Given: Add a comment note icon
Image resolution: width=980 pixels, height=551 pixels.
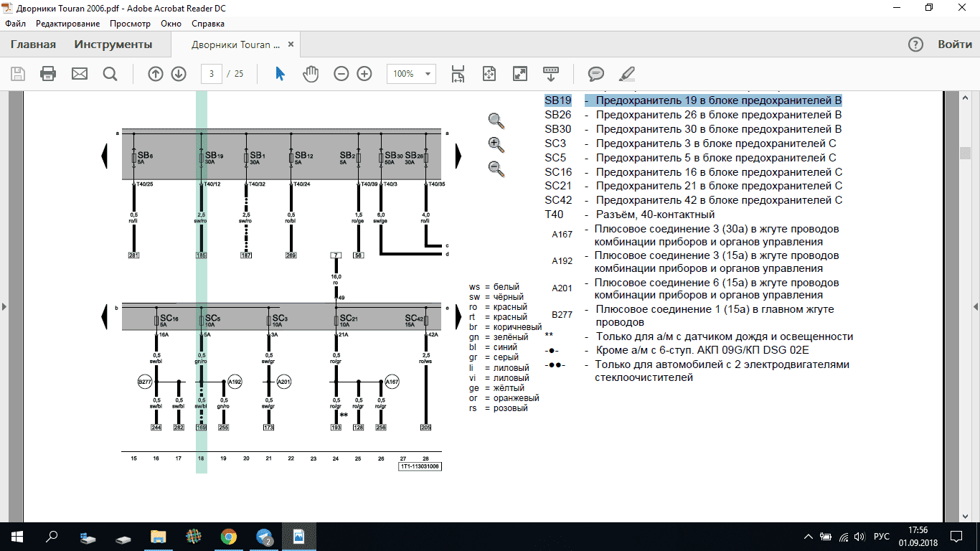Looking at the screenshot, I should pyautogui.click(x=596, y=73).
